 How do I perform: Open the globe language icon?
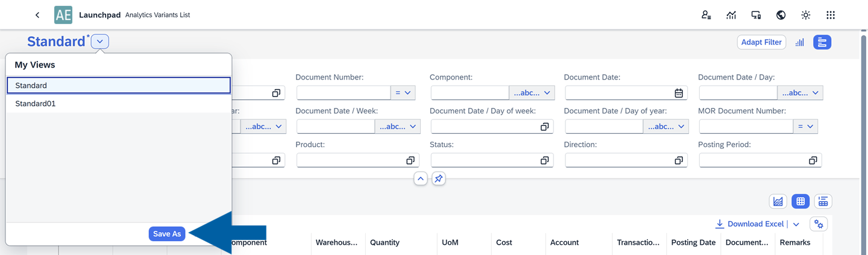click(x=781, y=15)
